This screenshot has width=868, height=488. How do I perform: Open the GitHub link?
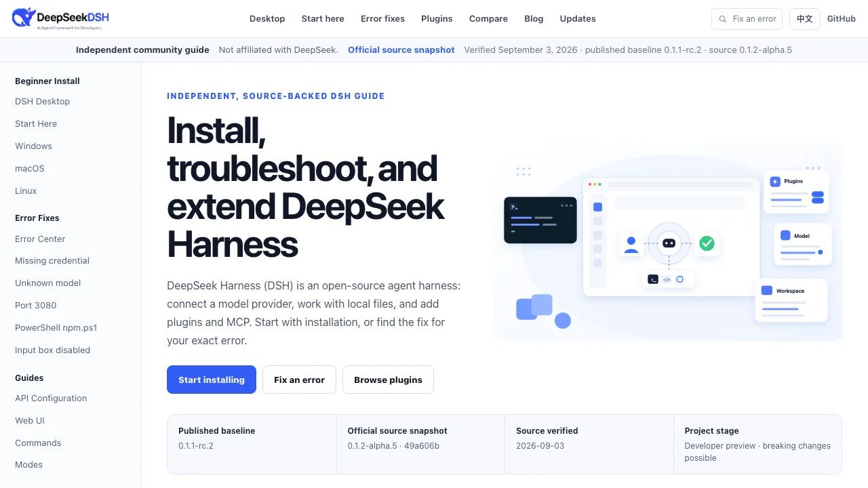[842, 19]
